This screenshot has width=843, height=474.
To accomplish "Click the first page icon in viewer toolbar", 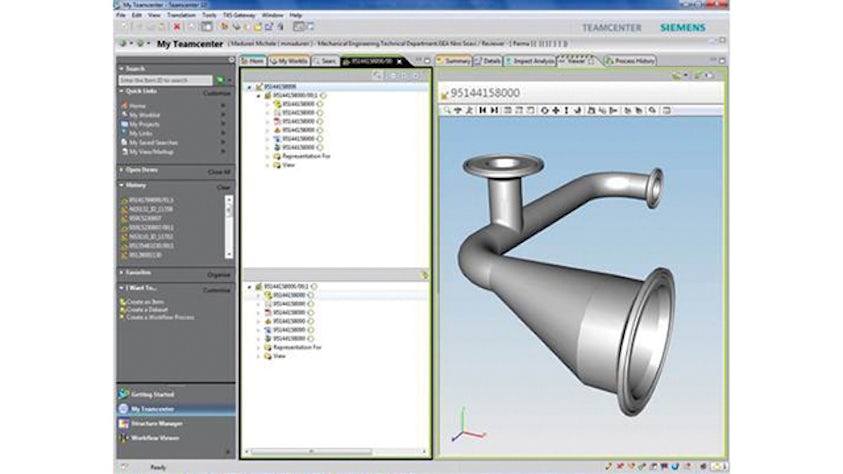I will (482, 111).
